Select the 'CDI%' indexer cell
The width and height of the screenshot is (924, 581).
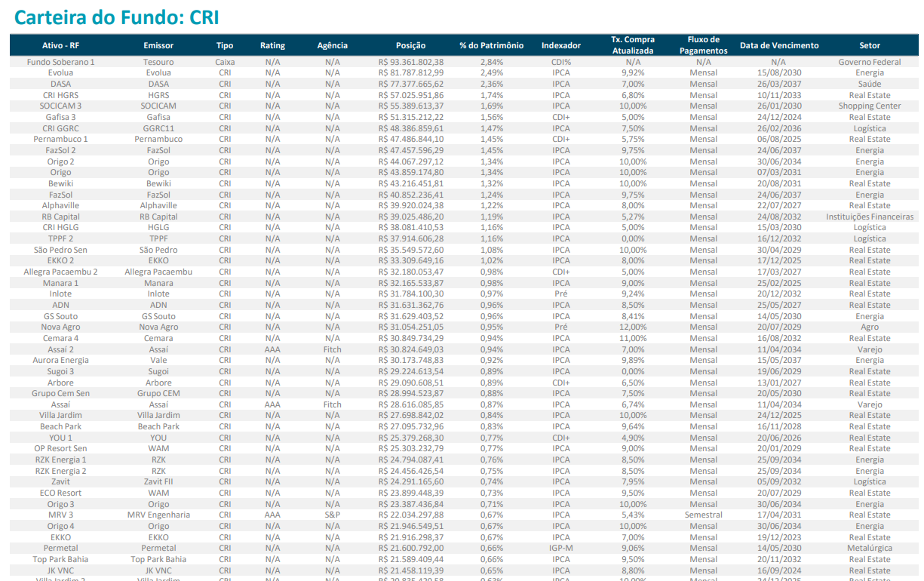(x=560, y=62)
